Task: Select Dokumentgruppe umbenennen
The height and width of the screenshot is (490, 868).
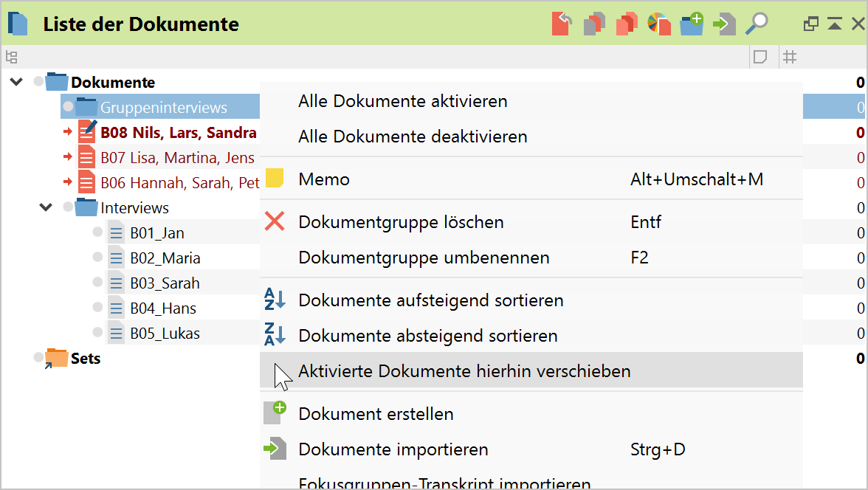Action: [531, 258]
